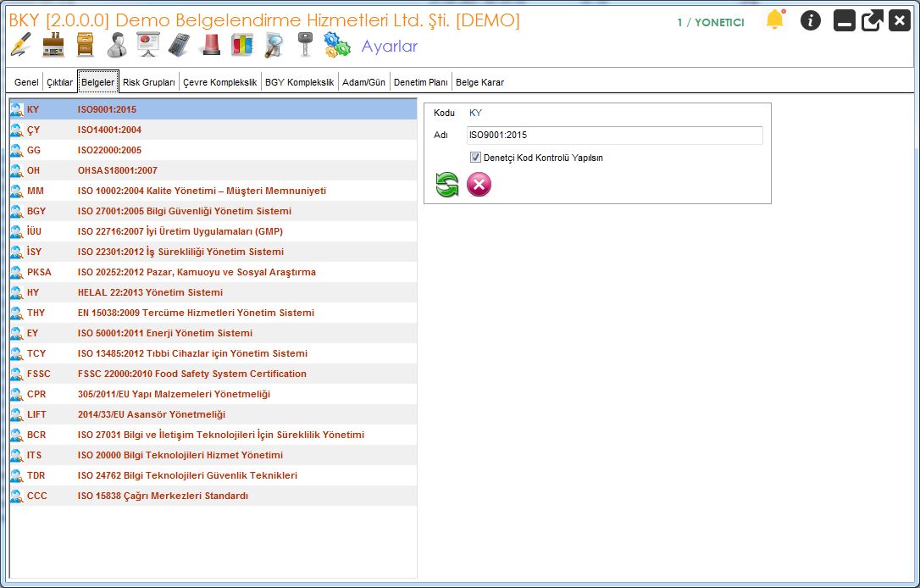Select ISO 27001:2005 Bilgi Güvenliği row
Screen dimensions: 920x588
pyautogui.click(x=213, y=211)
